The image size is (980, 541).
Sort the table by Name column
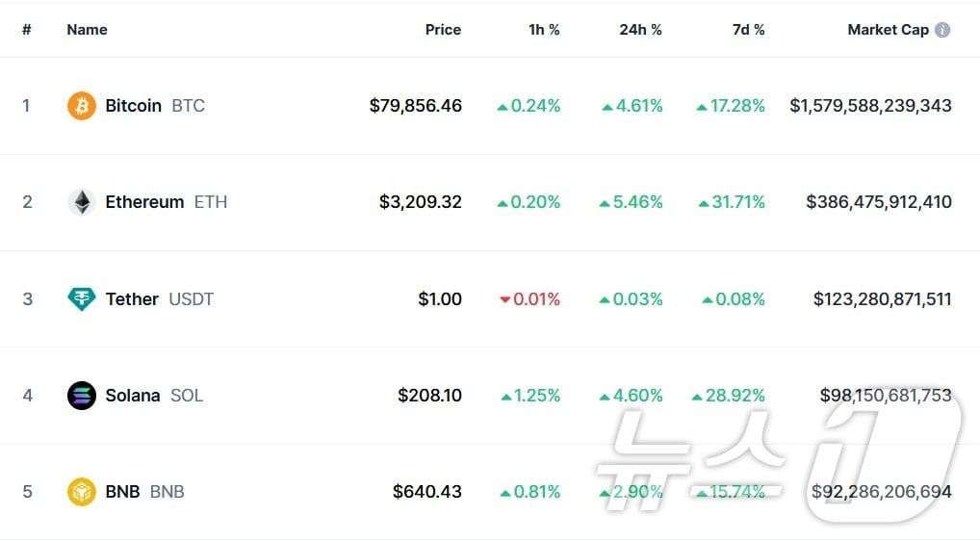[87, 30]
